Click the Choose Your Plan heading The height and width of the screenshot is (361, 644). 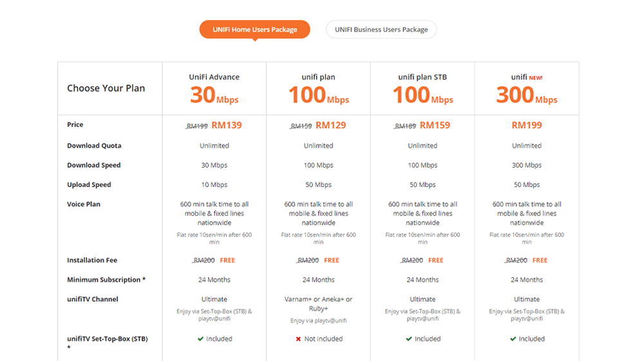pos(106,88)
